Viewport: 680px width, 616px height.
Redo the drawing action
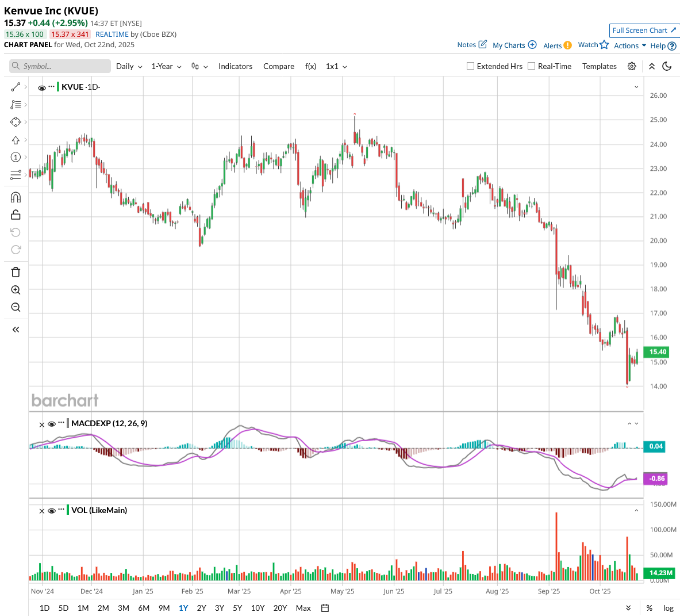(16, 250)
